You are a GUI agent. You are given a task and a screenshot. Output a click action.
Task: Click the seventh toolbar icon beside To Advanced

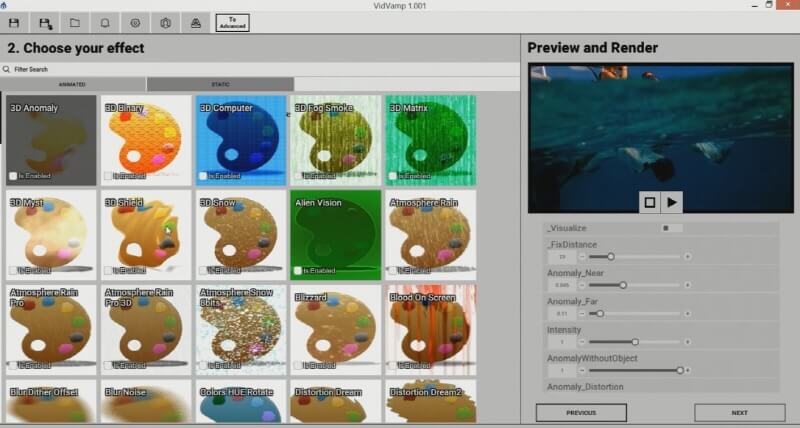coord(195,23)
